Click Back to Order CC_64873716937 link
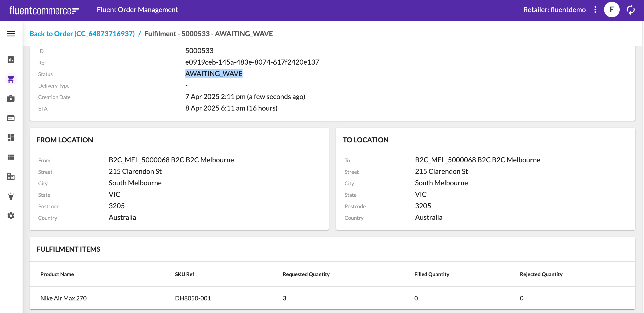This screenshot has width=644, height=313. (82, 34)
